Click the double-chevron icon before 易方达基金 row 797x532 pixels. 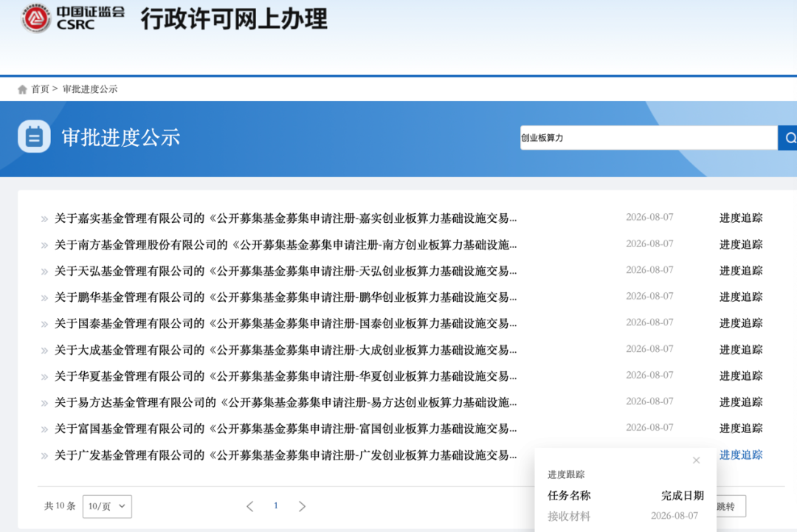45,404
